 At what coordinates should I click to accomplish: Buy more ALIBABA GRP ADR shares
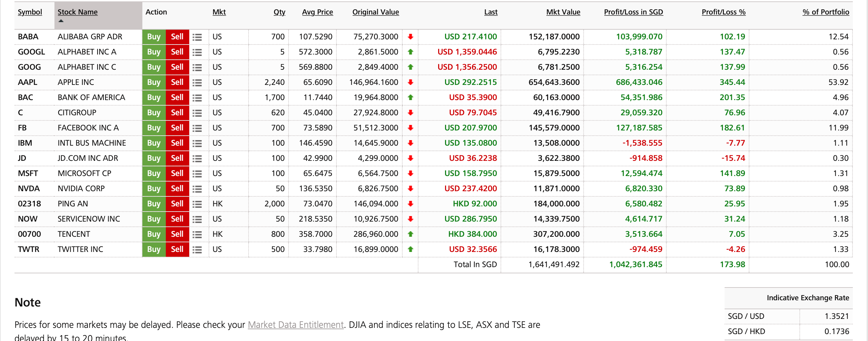pyautogui.click(x=154, y=37)
